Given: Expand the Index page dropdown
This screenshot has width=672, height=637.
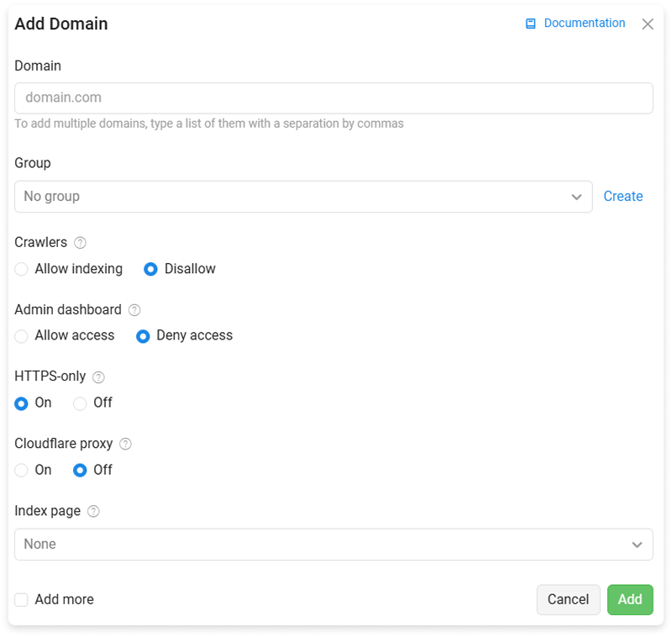Looking at the screenshot, I should [x=333, y=544].
